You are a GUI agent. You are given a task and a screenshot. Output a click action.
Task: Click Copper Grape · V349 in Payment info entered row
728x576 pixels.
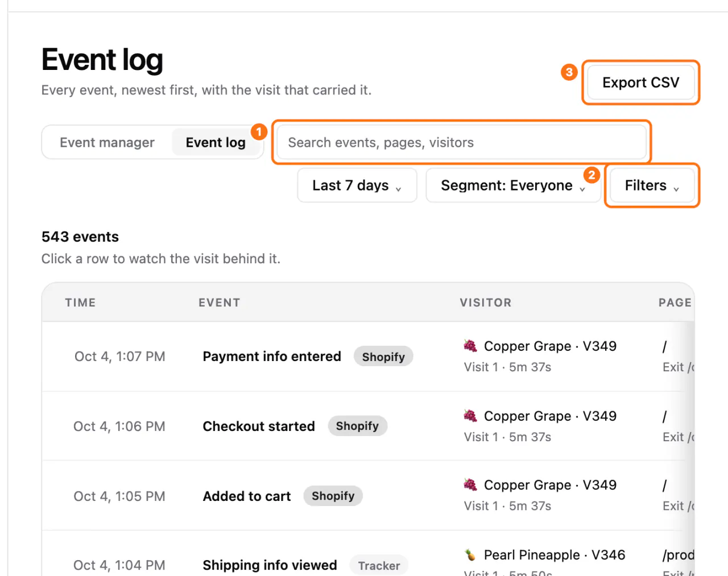pyautogui.click(x=550, y=346)
